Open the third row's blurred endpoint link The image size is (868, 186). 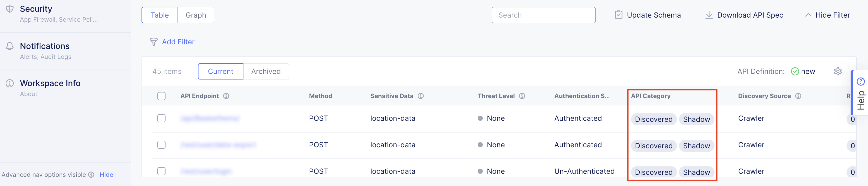click(x=206, y=171)
